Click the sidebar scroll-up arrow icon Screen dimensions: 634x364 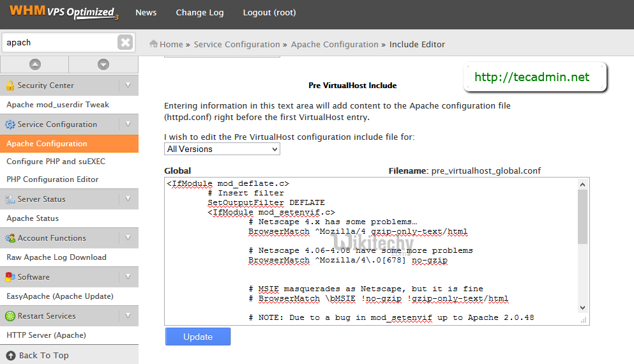click(34, 64)
